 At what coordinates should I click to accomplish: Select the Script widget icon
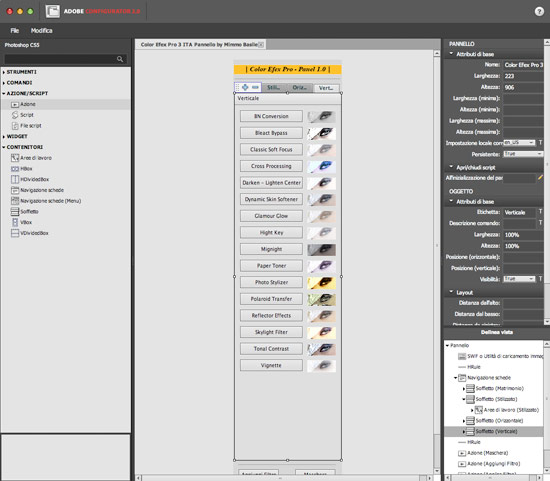click(15, 115)
